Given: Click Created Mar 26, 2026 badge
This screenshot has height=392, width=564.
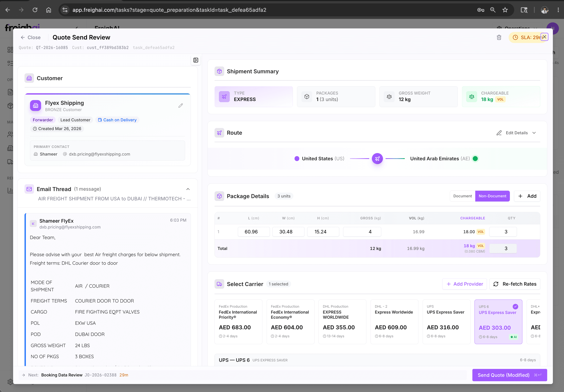Looking at the screenshot, I should tap(57, 129).
